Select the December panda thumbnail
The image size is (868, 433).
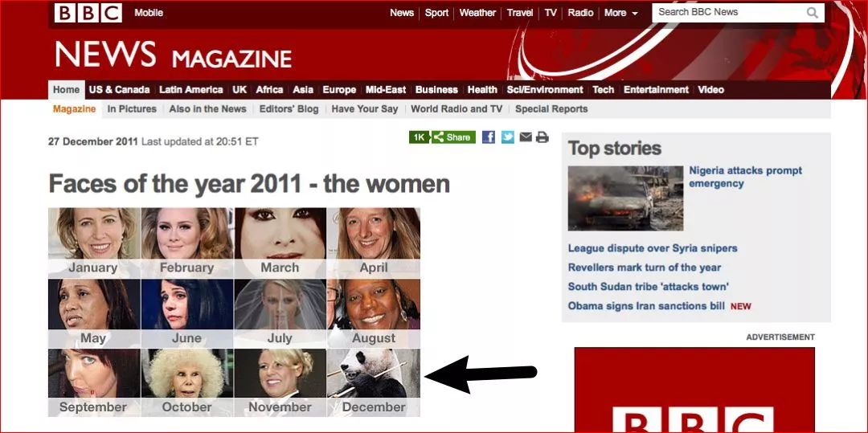click(x=374, y=382)
